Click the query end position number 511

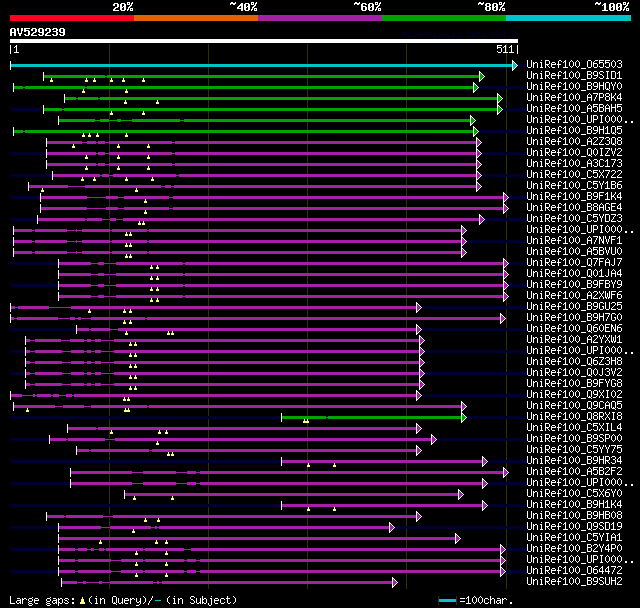[x=505, y=49]
